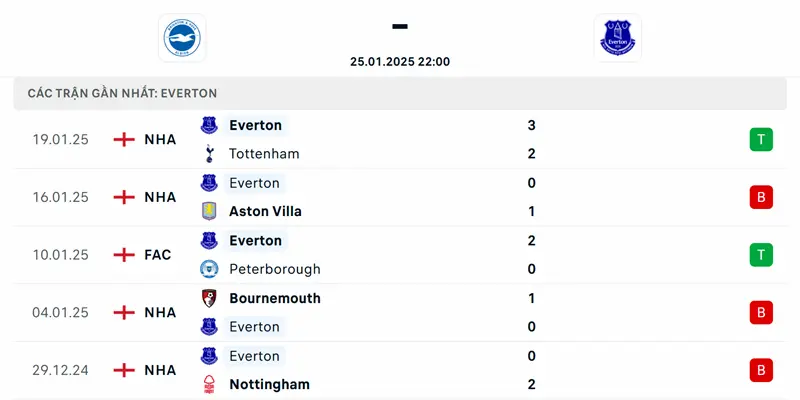
Task: Select the Peterborough team name
Action: [x=275, y=269]
